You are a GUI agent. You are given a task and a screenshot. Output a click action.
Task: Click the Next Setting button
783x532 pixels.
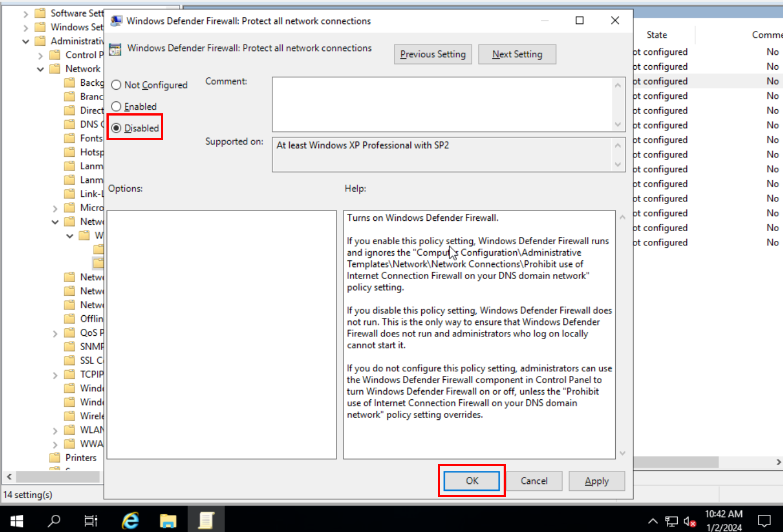[517, 54]
